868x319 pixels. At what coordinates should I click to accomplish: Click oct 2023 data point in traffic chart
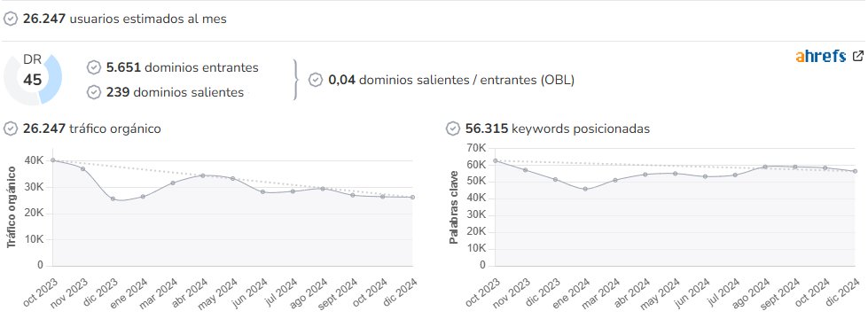click(x=52, y=160)
